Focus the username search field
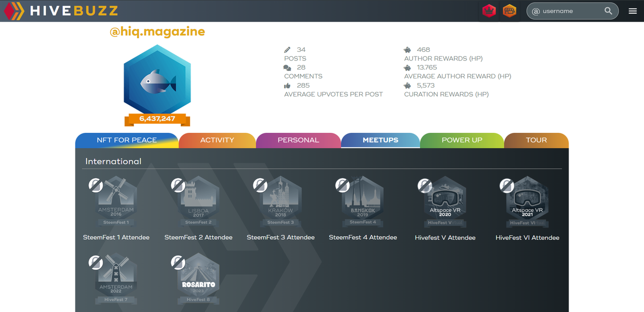Screen dimensions: 644x312 click(572, 11)
